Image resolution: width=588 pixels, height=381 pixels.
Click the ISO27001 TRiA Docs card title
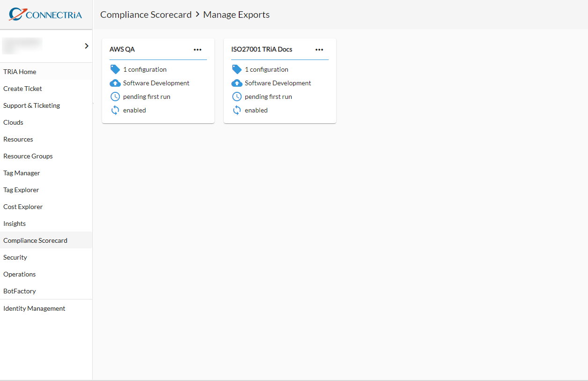[262, 49]
